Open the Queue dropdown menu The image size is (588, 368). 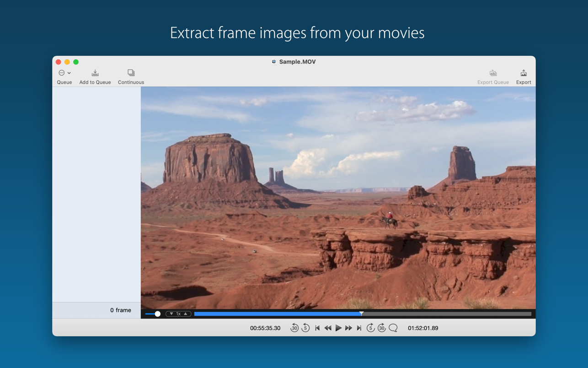click(64, 73)
